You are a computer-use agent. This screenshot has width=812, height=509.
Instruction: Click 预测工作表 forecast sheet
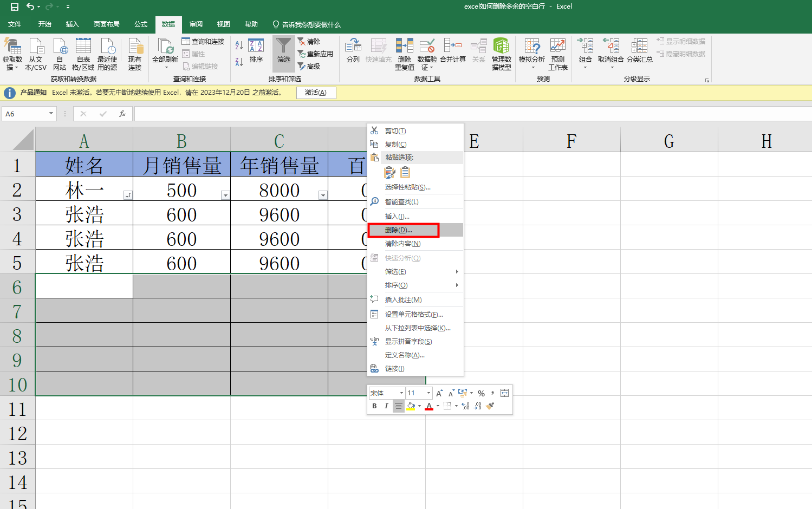(x=558, y=54)
